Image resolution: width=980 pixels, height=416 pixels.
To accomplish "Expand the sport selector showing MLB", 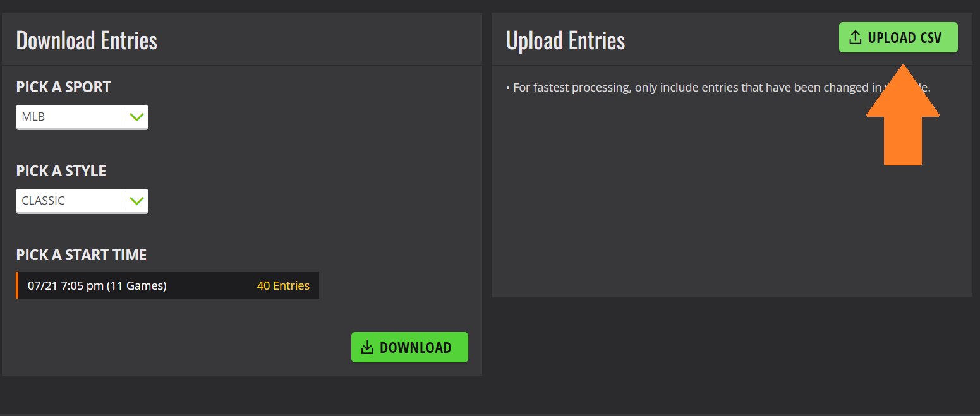I will pos(82,117).
